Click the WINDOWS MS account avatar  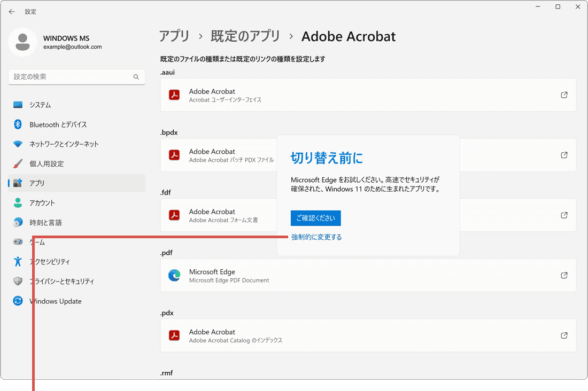click(x=22, y=42)
